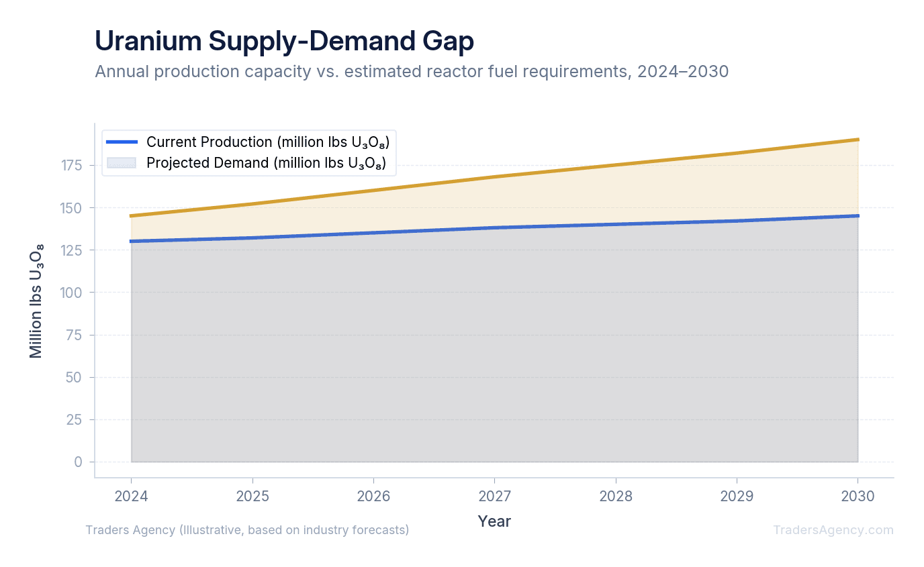This screenshot has width=924, height=567.
Task: Click the gold demand line's 2030 endpoint
Action: [x=858, y=140]
